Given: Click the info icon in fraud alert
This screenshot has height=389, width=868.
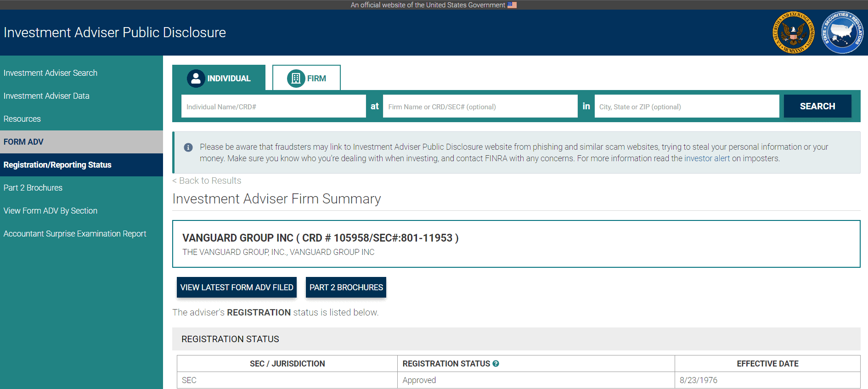Looking at the screenshot, I should click(x=188, y=147).
